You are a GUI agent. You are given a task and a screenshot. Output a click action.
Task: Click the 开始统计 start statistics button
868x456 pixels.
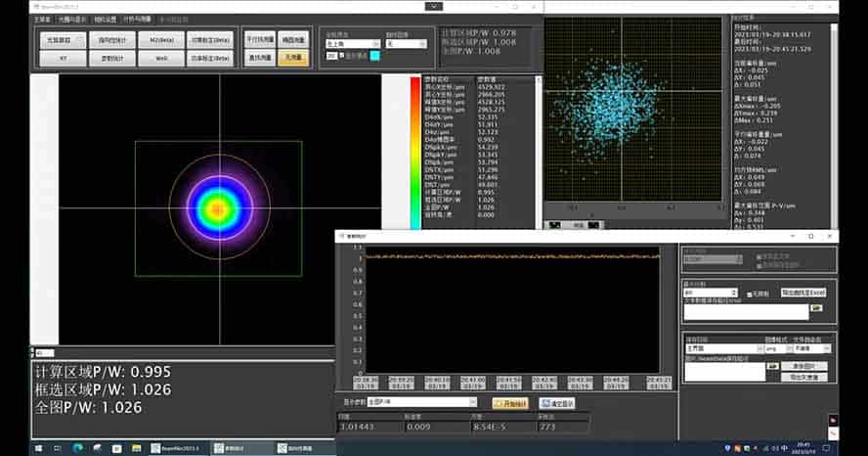(x=509, y=402)
